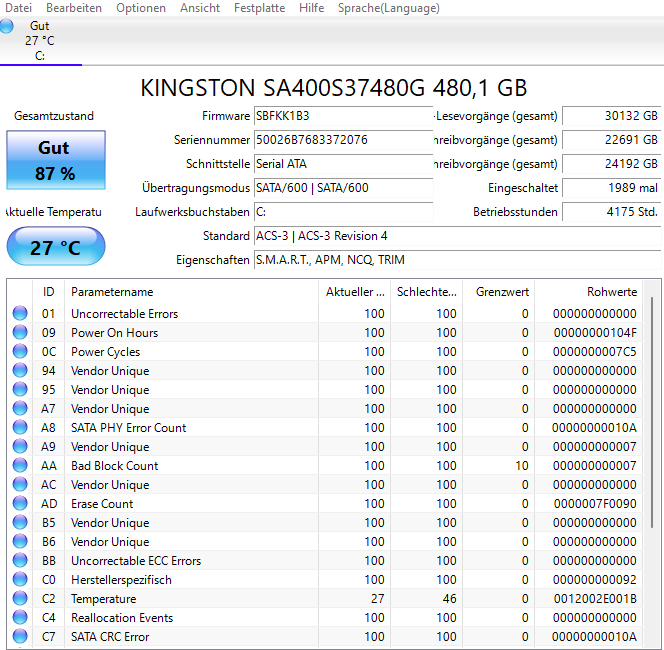Click status icon for Bad Block Count
Screen dimensions: 664x650
tap(20, 465)
